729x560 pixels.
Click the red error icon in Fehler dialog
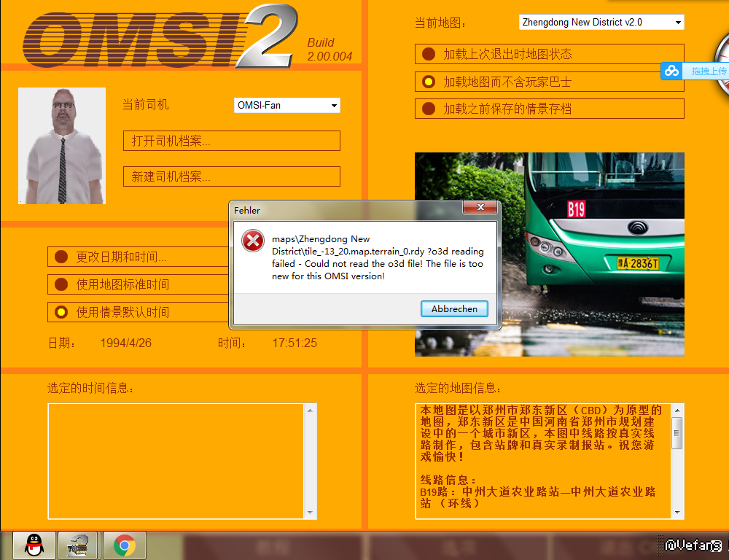253,241
